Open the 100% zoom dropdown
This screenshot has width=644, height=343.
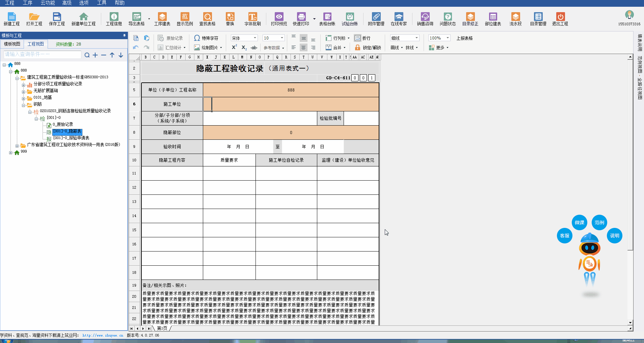[x=448, y=38]
